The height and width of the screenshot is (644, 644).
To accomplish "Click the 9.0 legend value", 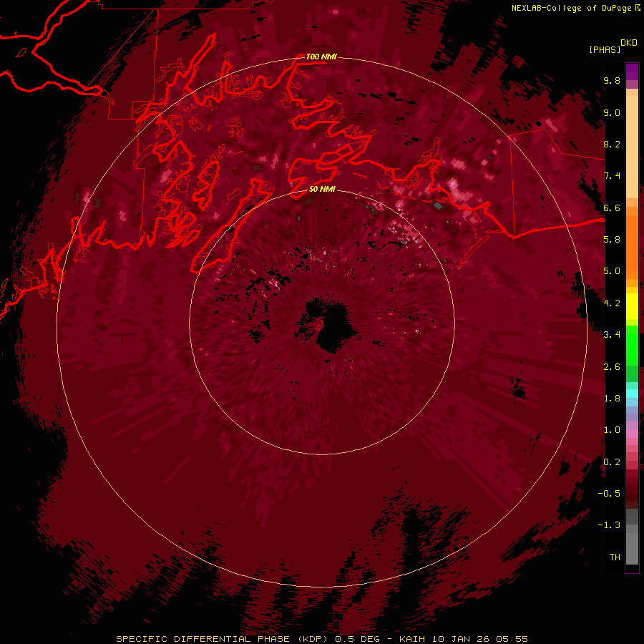I will click(x=612, y=113).
